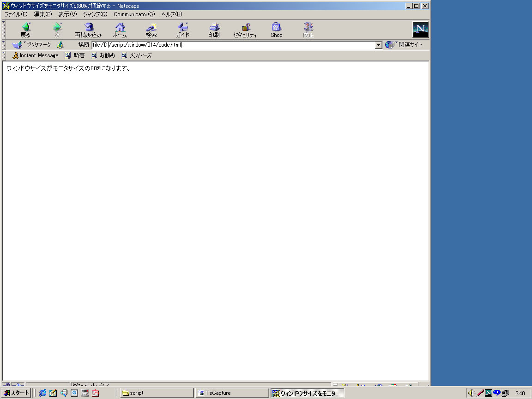Launch Internet Explorer from quick launch

[42, 393]
